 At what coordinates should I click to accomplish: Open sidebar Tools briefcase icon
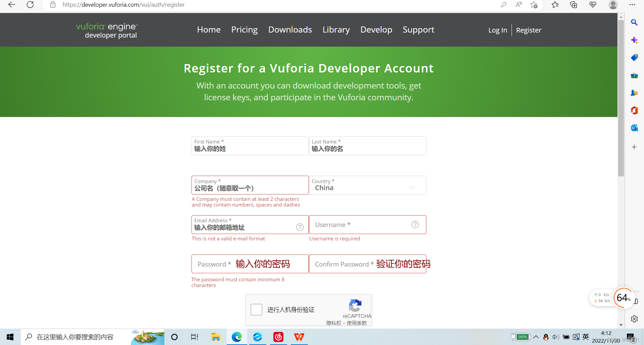[x=634, y=75]
